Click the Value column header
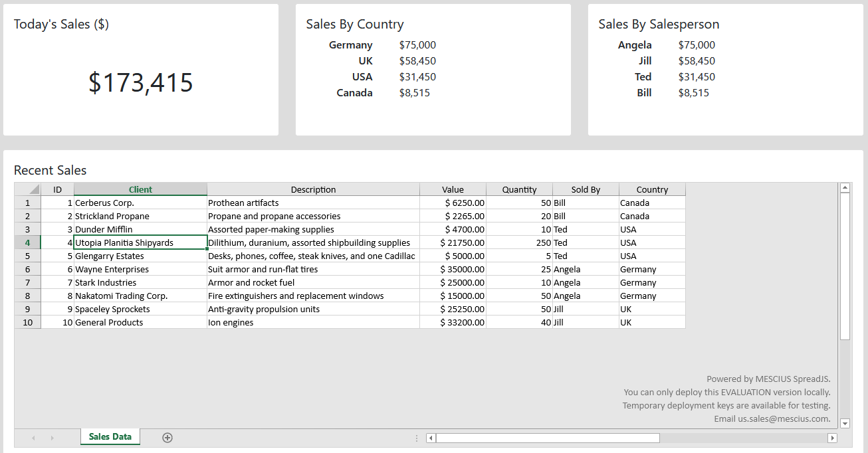Viewport: 868px width, 453px height. [453, 189]
